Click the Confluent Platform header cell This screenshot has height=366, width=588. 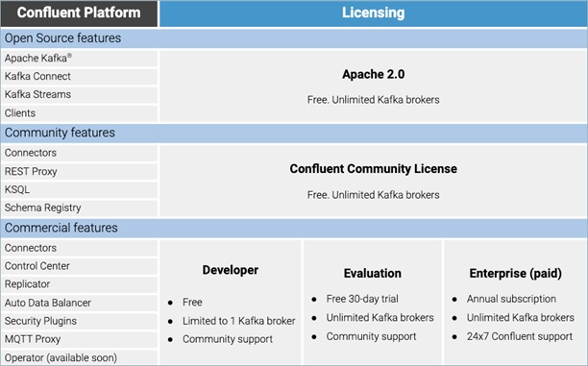79,13
